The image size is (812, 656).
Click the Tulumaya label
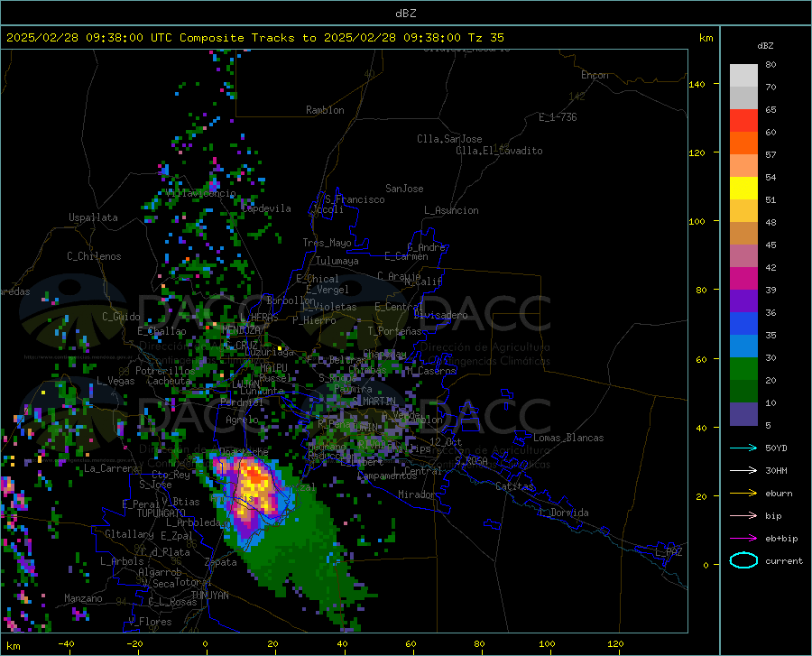point(337,261)
